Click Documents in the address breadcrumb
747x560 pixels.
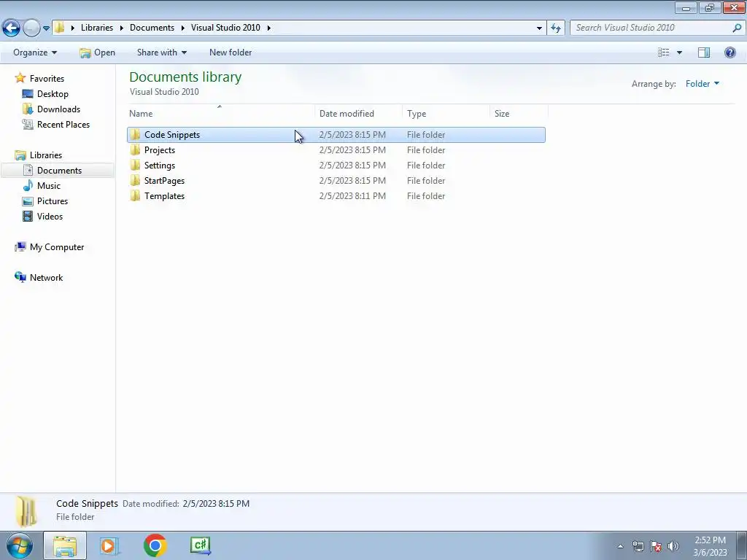tap(152, 28)
